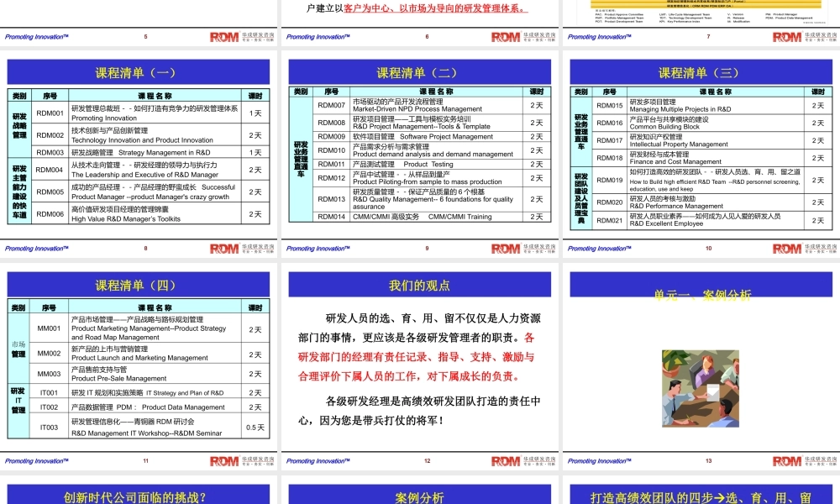Click the RDM006 cell

tap(50, 213)
